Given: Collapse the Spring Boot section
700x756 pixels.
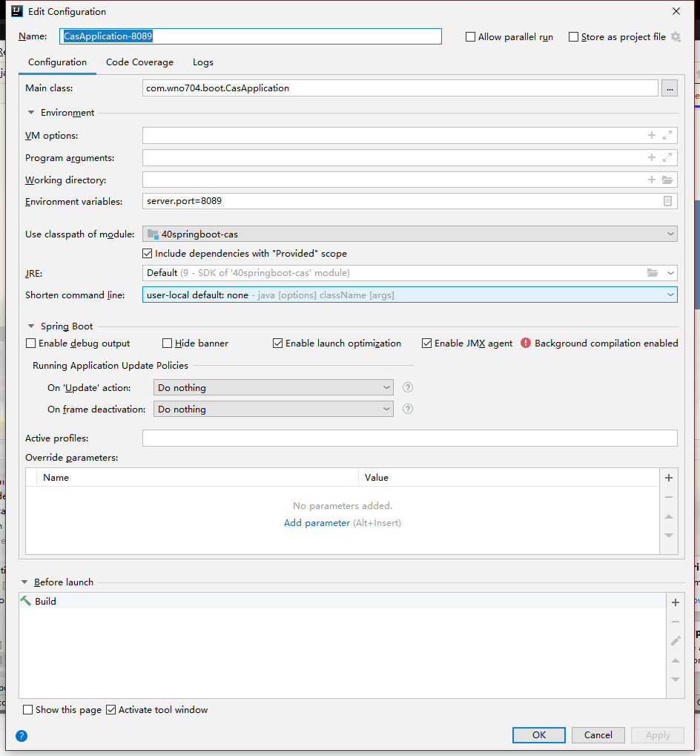Looking at the screenshot, I should (31, 326).
